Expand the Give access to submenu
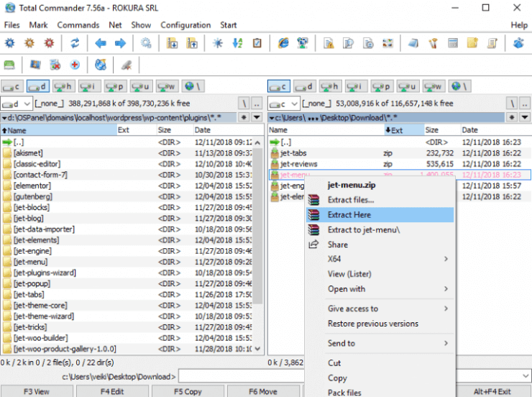 [x=446, y=309]
